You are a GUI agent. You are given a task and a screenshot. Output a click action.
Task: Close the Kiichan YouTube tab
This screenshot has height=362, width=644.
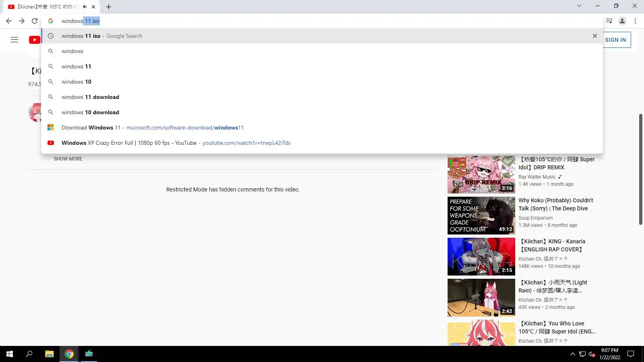point(93,7)
